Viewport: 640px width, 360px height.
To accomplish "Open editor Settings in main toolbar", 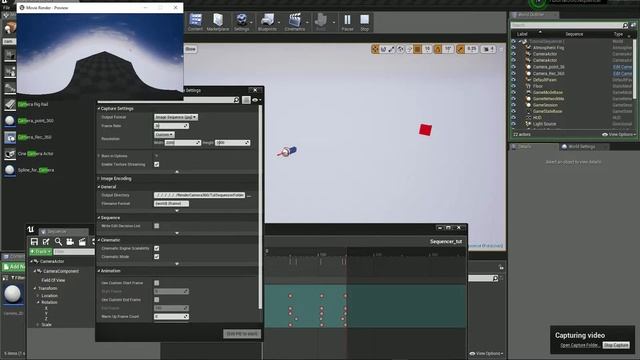I will (x=242, y=22).
